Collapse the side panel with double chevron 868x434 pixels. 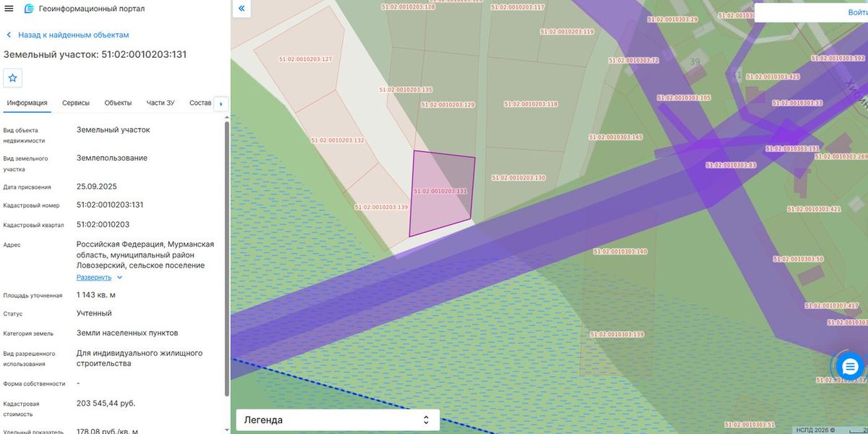click(x=242, y=9)
